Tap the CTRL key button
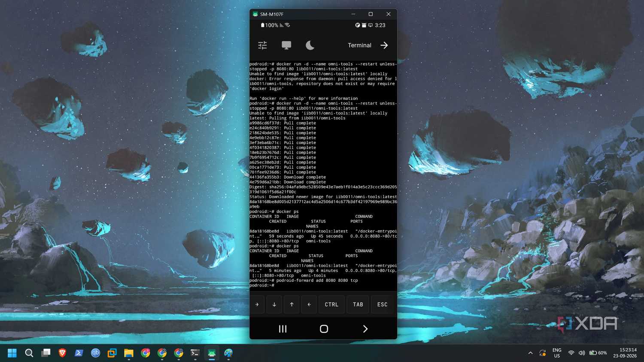644x362 pixels. pos(331,305)
